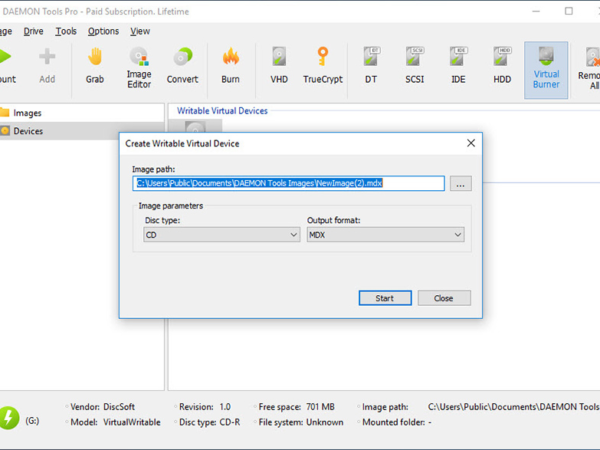Click the Start button
The image size is (600, 450).
(x=385, y=298)
